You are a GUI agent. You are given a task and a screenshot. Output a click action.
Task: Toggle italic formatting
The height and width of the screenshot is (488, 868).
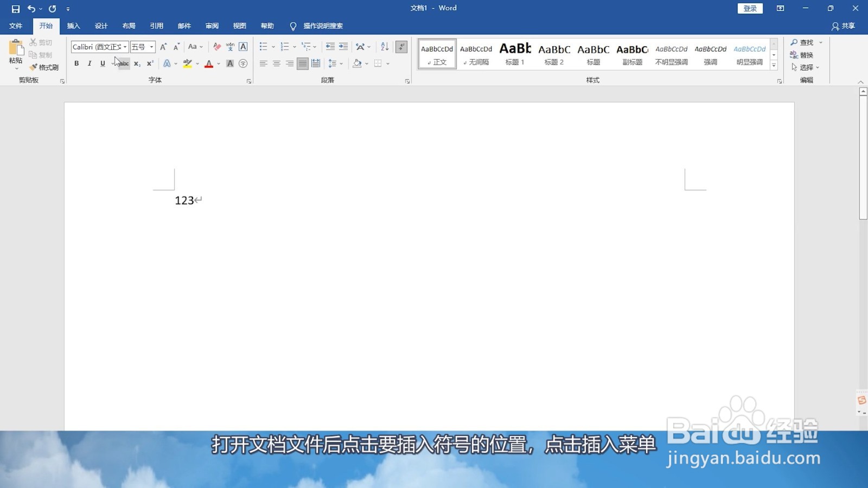click(90, 63)
